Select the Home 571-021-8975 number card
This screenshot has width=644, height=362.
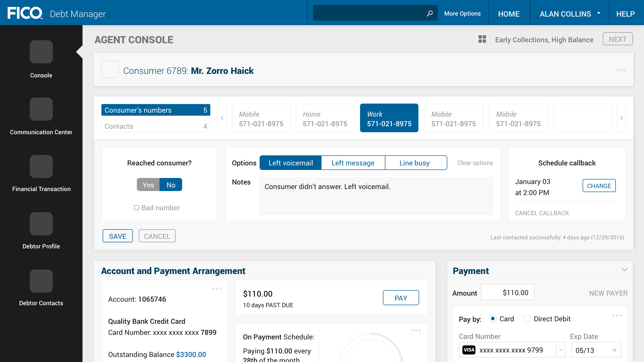pos(325,118)
